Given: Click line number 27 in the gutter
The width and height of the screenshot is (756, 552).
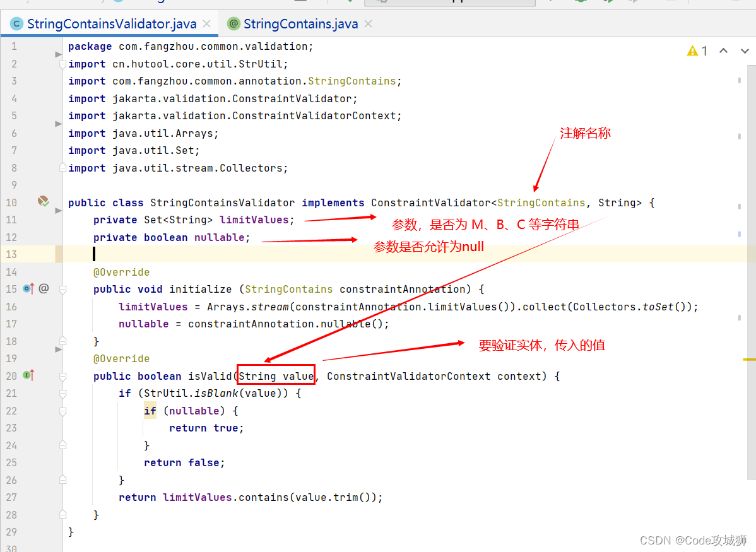Looking at the screenshot, I should click(x=11, y=497).
